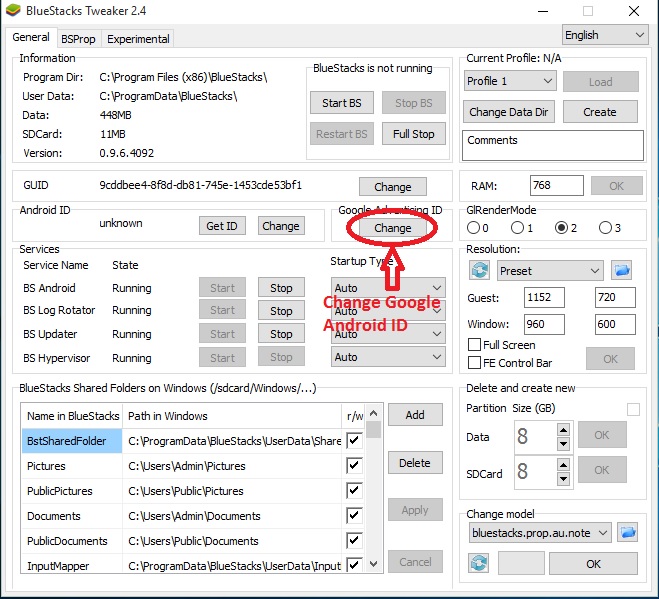Decrease Data partition size with down arrow
The height and width of the screenshot is (599, 659).
pos(563,443)
